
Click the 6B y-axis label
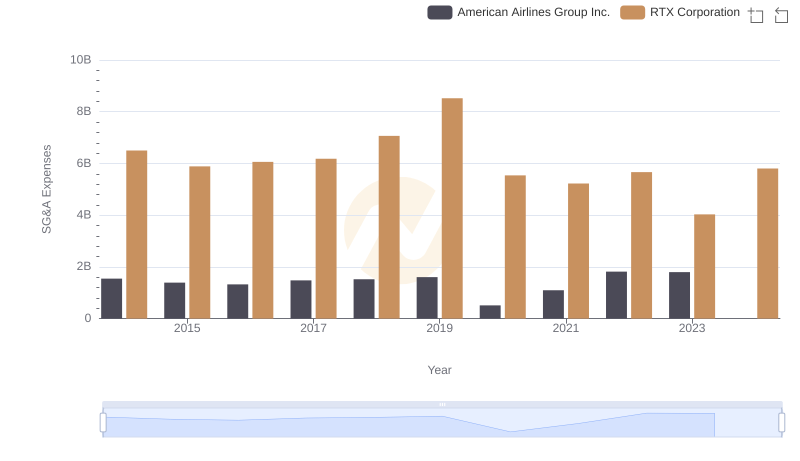(84, 163)
